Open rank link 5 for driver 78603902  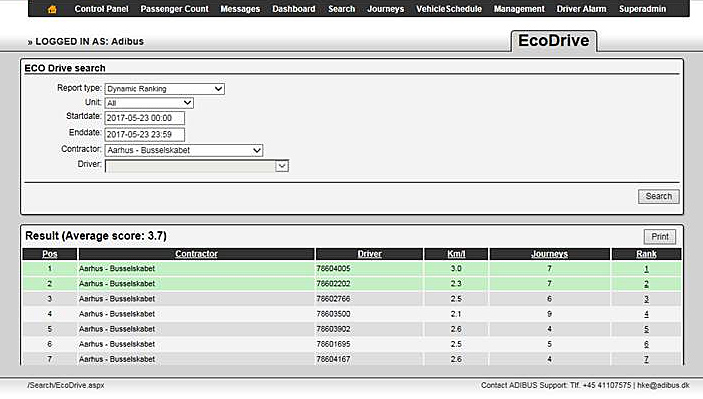646,329
